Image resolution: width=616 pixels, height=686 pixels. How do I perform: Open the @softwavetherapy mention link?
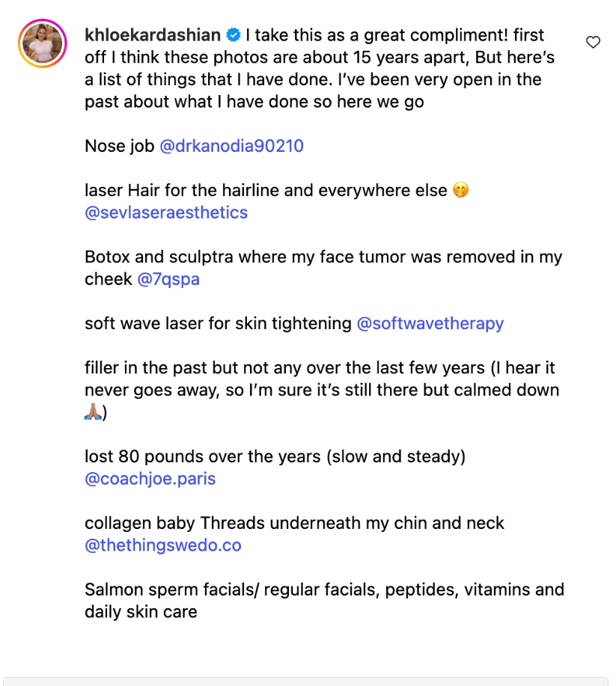(430, 323)
